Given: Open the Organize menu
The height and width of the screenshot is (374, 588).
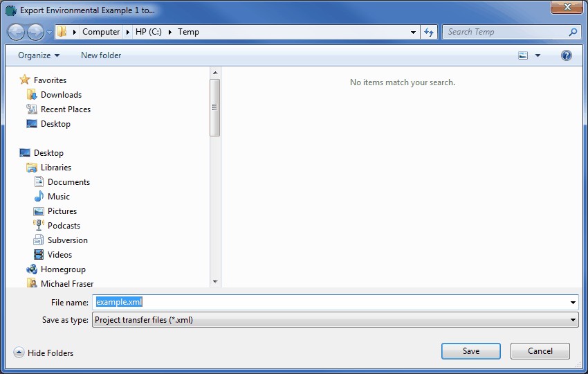Looking at the screenshot, I should pos(39,55).
